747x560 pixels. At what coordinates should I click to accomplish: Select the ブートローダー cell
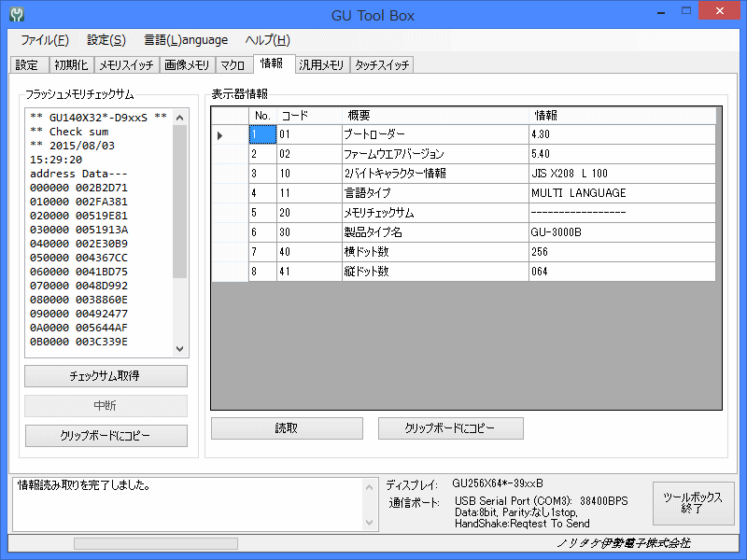coord(435,134)
